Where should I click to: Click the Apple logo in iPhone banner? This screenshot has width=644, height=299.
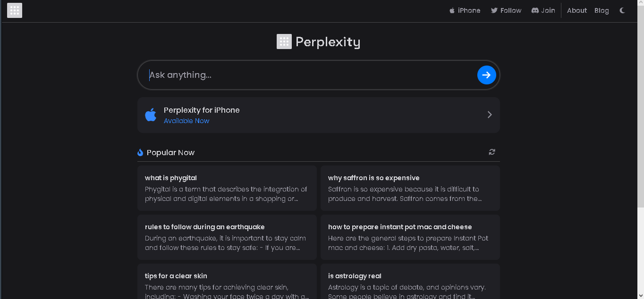tap(151, 115)
